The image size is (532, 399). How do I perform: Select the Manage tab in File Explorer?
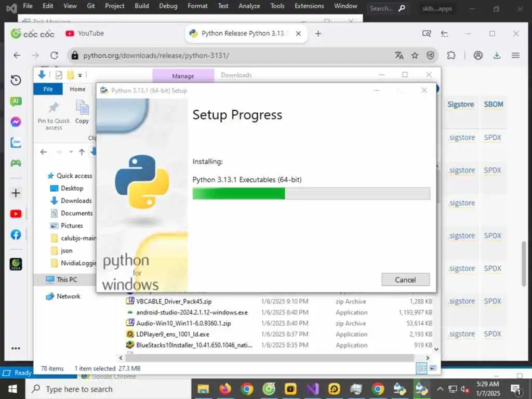pyautogui.click(x=183, y=76)
